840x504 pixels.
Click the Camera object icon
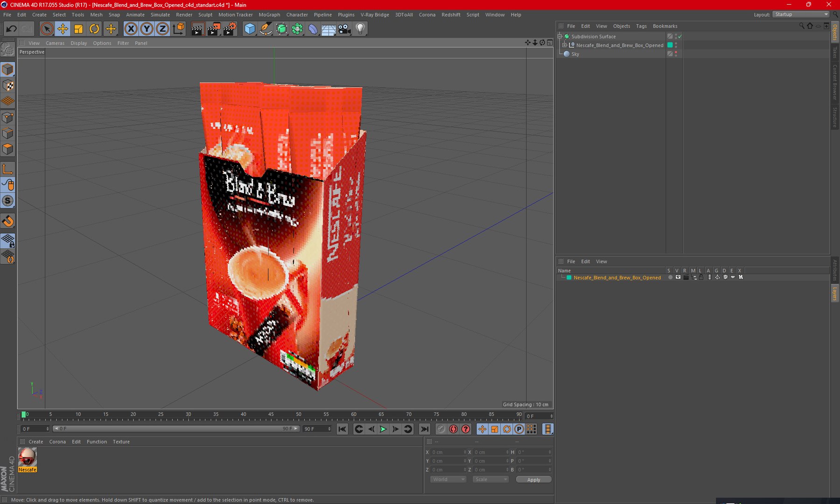(x=344, y=29)
